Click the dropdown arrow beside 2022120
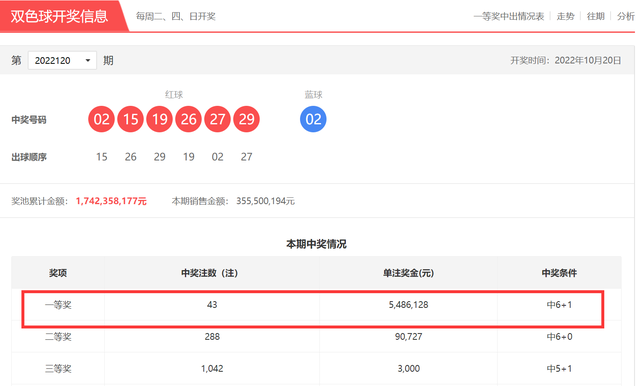Image resolution: width=640 pixels, height=386 pixels. 88,60
